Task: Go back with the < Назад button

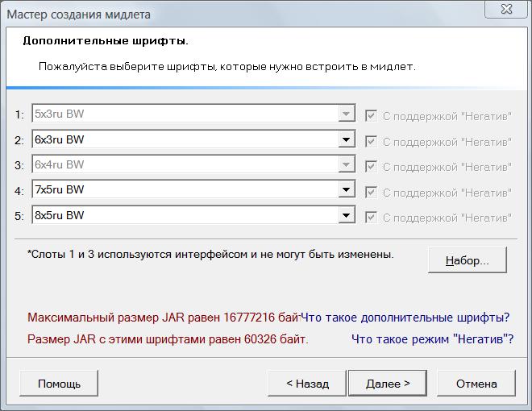Action: [x=307, y=384]
